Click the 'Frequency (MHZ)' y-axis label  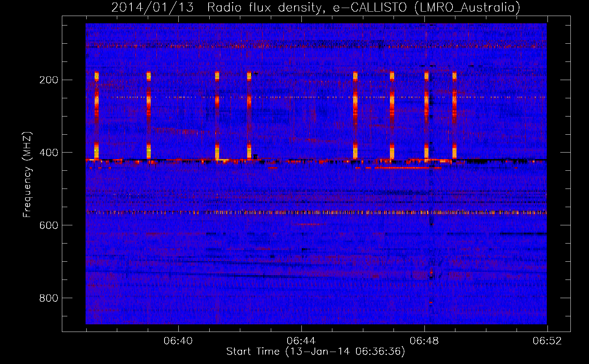[x=28, y=175]
